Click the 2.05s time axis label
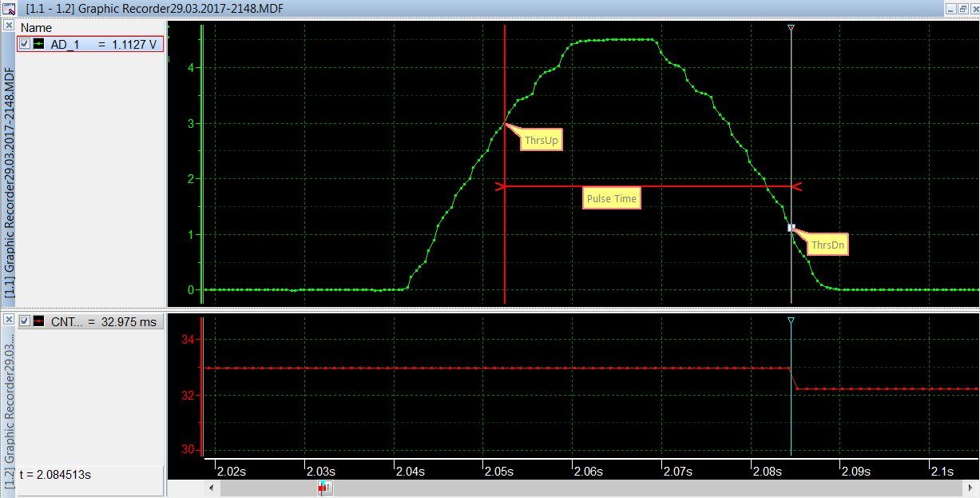This screenshot has height=498, width=980. point(498,472)
